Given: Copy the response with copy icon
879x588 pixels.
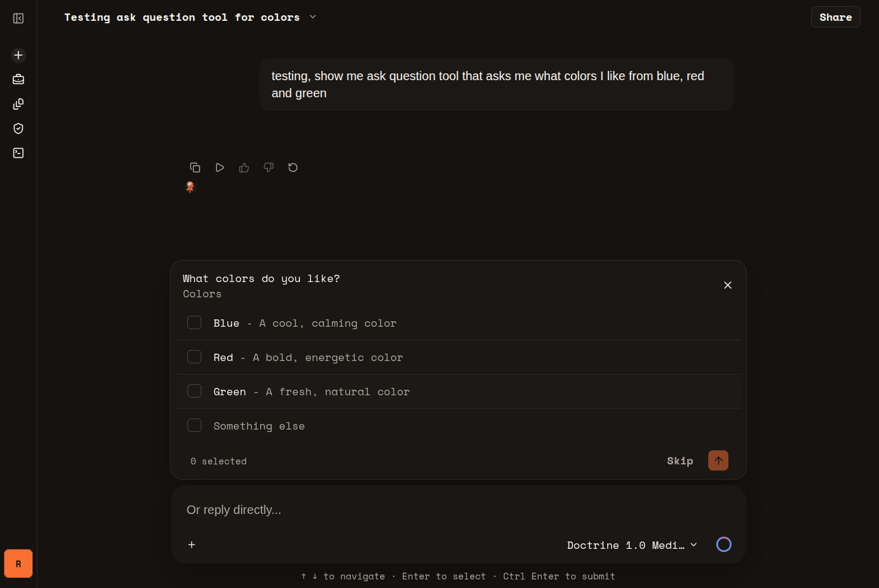Looking at the screenshot, I should click(x=195, y=168).
